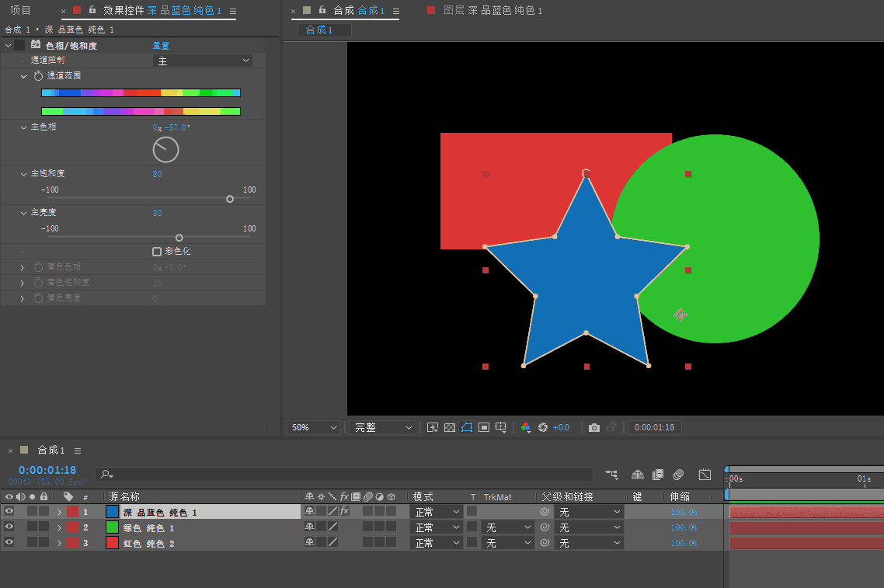Select the 合成1 timeline tab
The height and width of the screenshot is (588, 884).
tap(51, 451)
